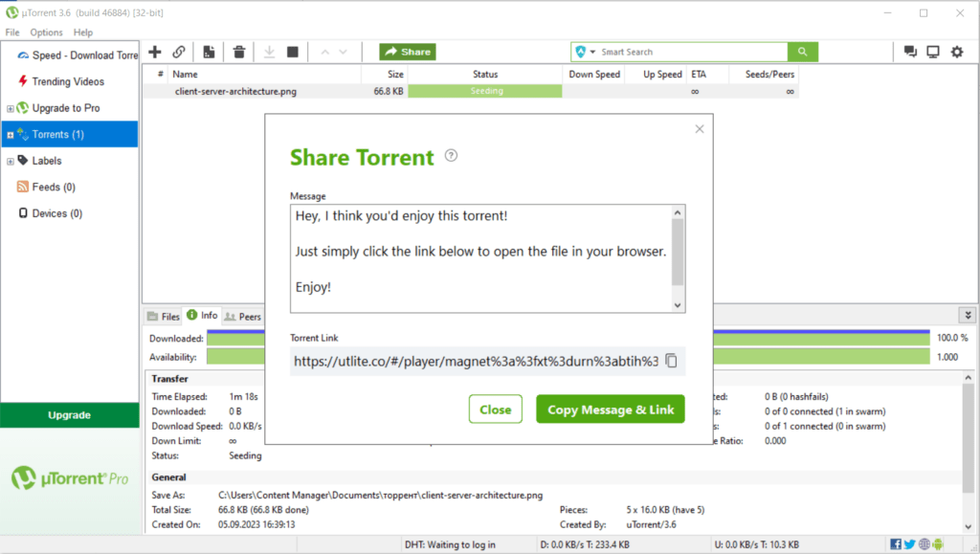The width and height of the screenshot is (980, 554).
Task: Click the Close button in the dialog
Action: (495, 410)
